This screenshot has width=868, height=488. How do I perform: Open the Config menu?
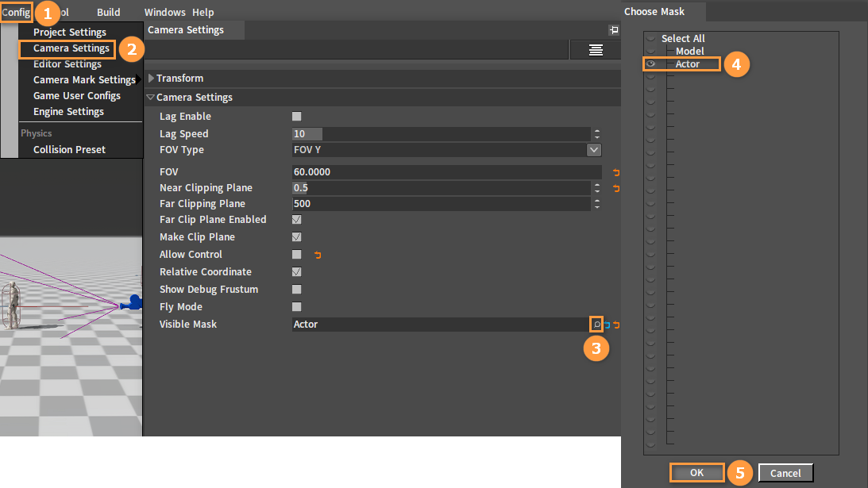[x=16, y=13]
